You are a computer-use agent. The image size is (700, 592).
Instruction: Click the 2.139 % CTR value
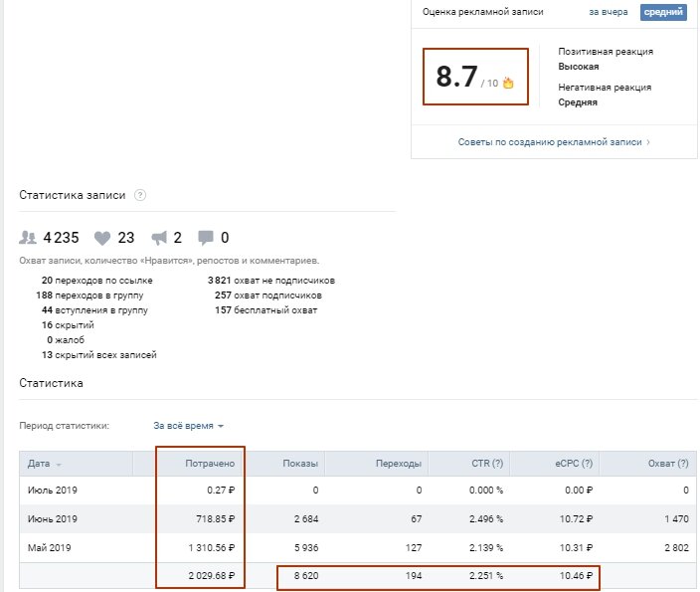(x=486, y=548)
